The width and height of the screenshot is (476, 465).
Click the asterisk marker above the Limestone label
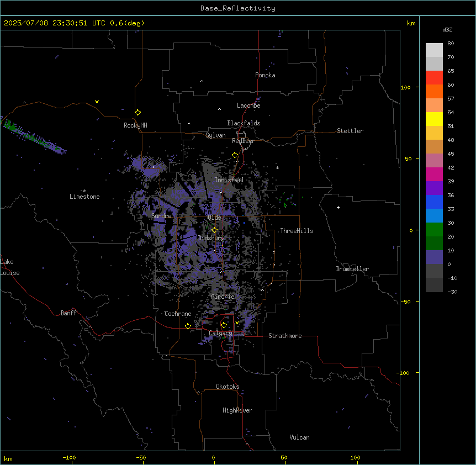(x=84, y=191)
